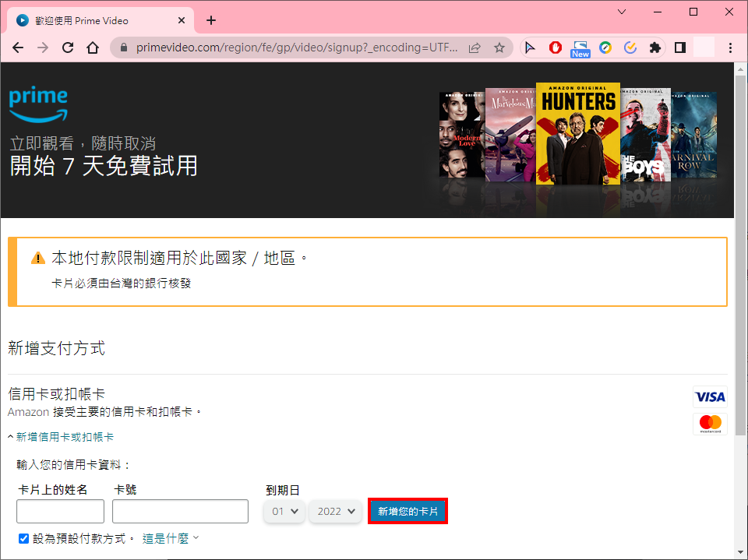Click the browser forward arrow
This screenshot has width=748, height=560.
tap(43, 48)
